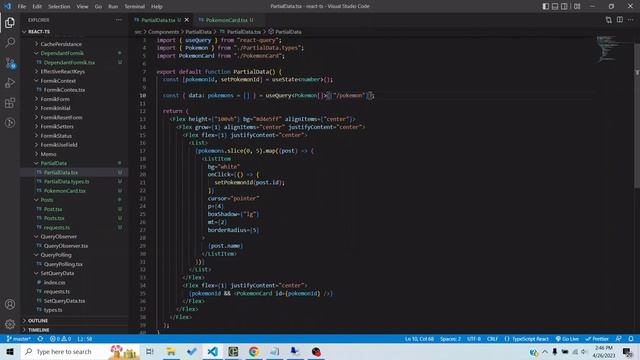Click the master branch indicator
Screen dimensions: 640x360
point(18,339)
